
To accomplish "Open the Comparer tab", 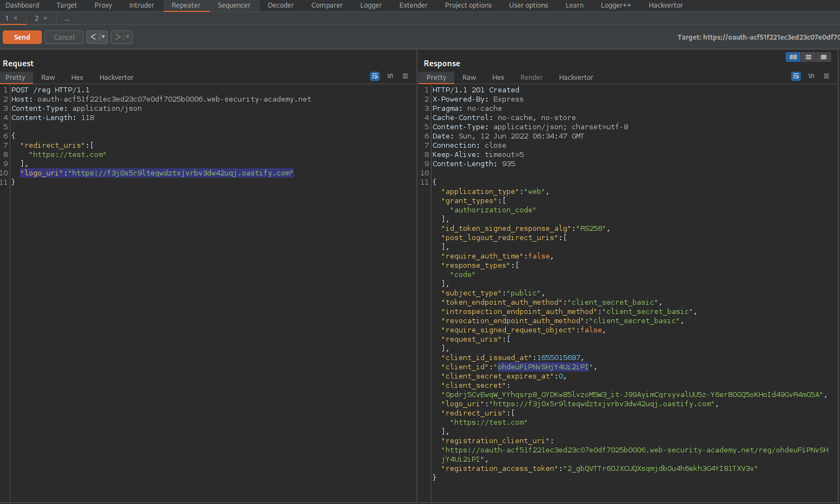I will (x=327, y=5).
